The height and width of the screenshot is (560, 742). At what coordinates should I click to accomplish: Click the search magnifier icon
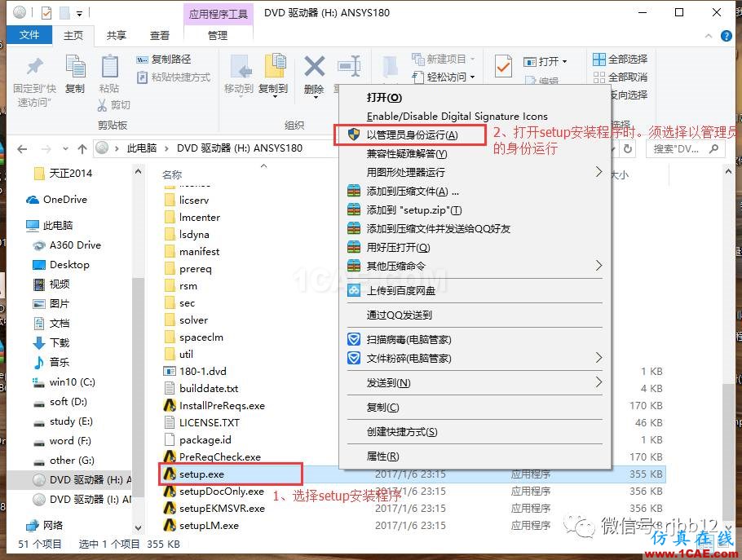click(x=713, y=149)
